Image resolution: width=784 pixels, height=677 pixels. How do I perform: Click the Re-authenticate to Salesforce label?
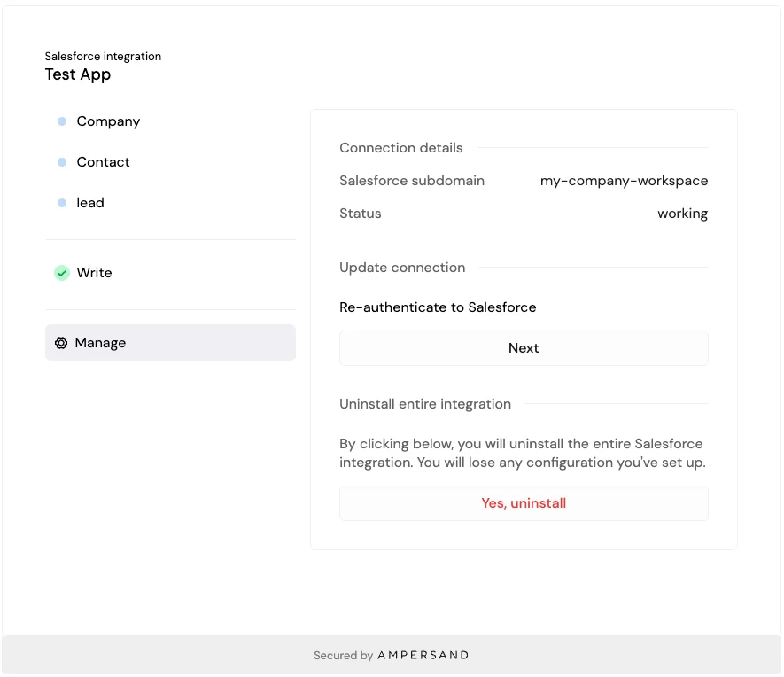[438, 307]
